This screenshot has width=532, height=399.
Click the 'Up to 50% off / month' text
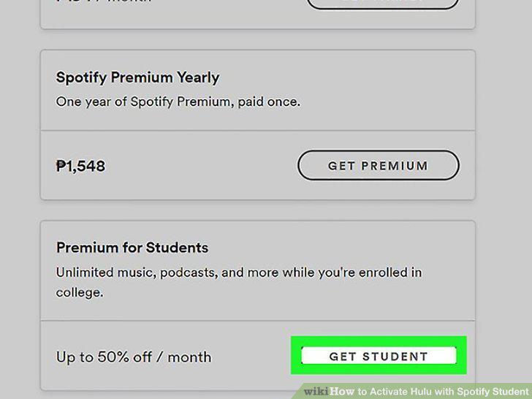pyautogui.click(x=134, y=357)
